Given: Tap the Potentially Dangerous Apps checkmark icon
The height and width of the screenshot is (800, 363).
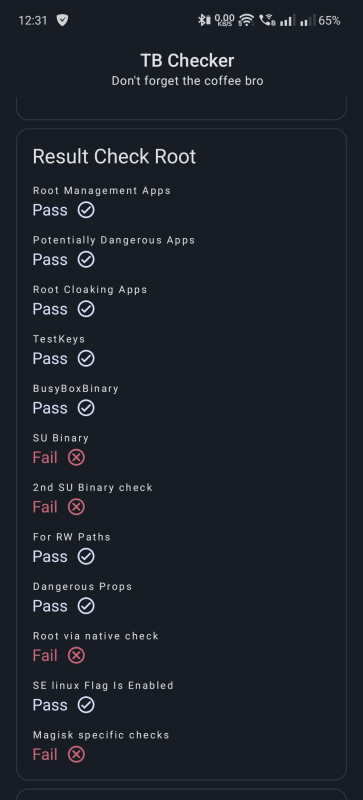Looking at the screenshot, I should pos(86,260).
